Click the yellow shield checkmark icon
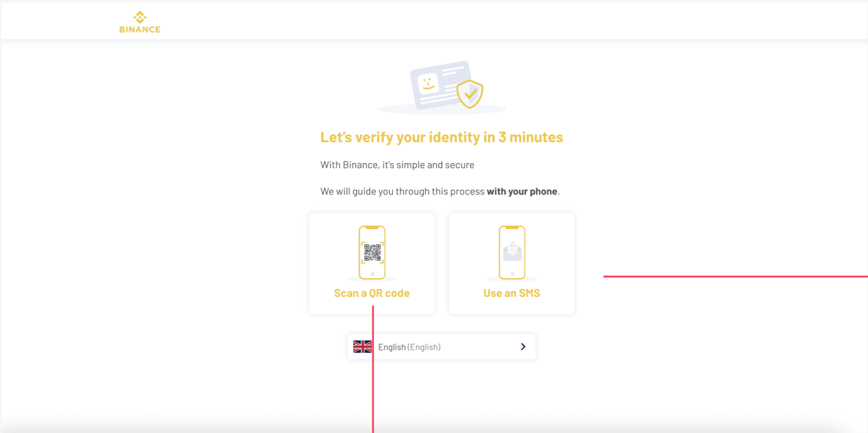Image resolution: width=868 pixels, height=433 pixels. (470, 93)
